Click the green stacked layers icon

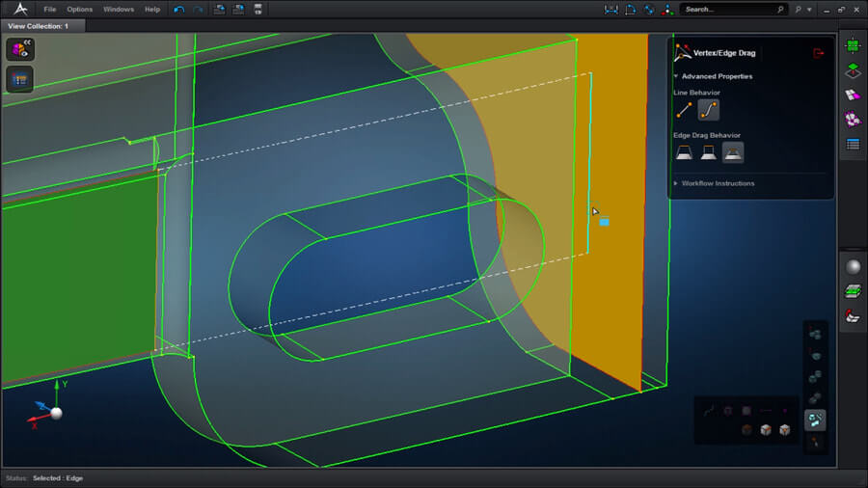click(x=853, y=291)
